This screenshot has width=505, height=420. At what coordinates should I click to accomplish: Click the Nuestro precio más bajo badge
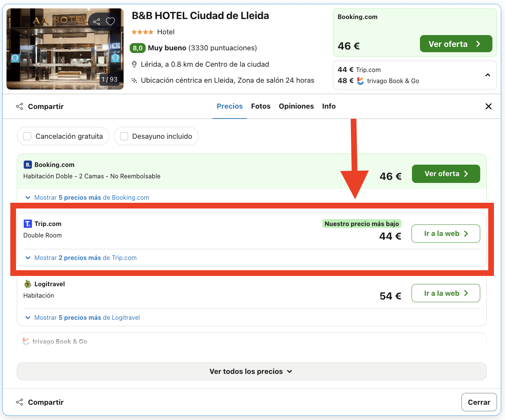point(362,224)
